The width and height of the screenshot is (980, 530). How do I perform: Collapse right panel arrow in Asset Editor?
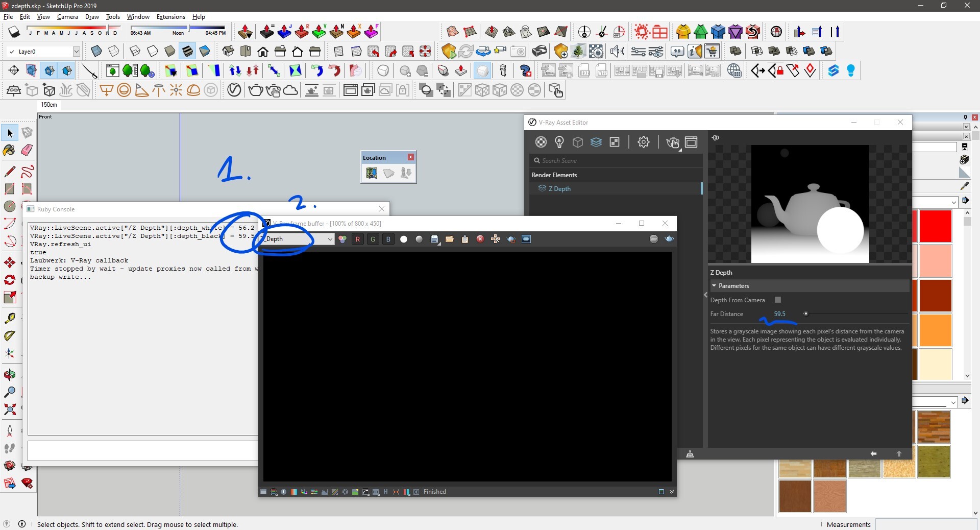click(705, 295)
